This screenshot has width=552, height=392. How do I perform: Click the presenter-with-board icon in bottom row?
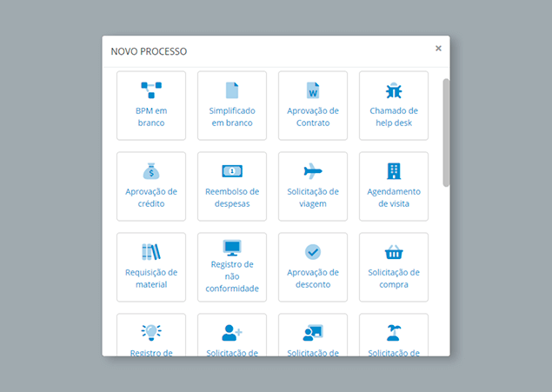pyautogui.click(x=313, y=331)
